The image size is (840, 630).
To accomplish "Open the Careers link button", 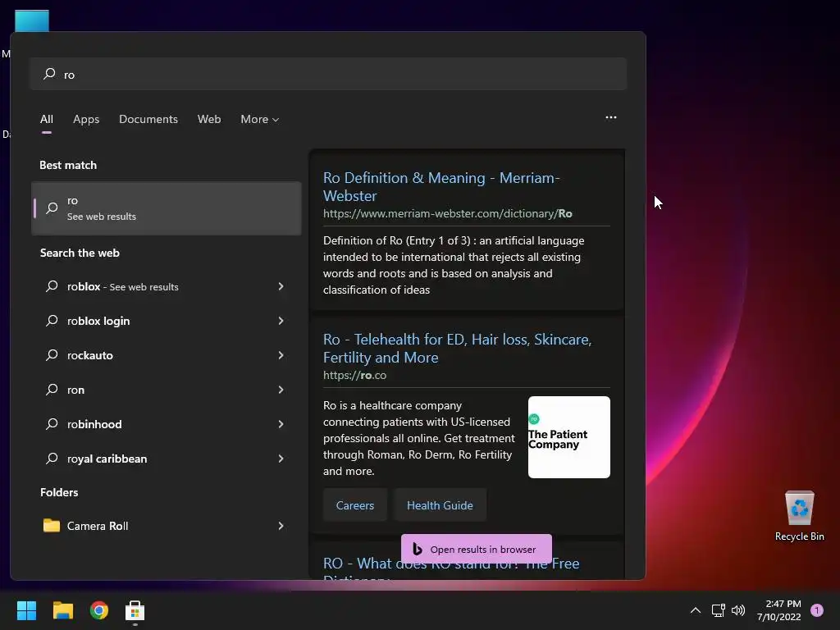I will tap(354, 505).
